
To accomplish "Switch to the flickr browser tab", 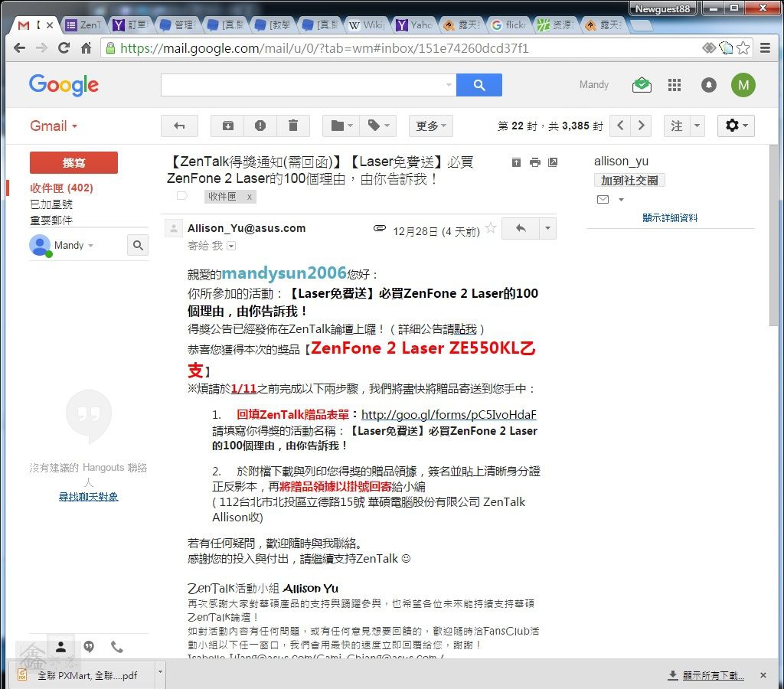I will (x=509, y=24).
